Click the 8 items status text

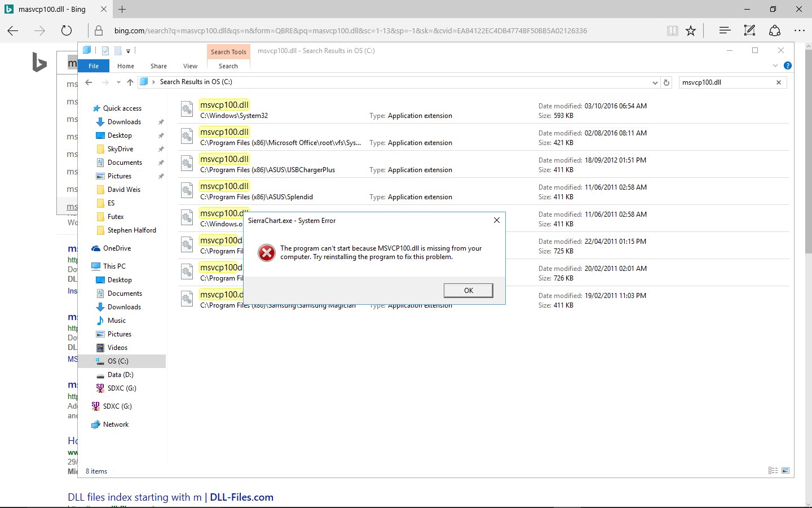(x=96, y=471)
